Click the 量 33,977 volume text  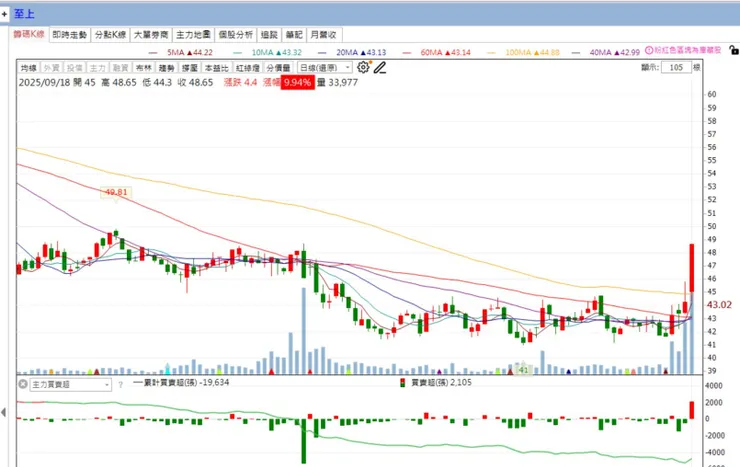click(x=337, y=83)
